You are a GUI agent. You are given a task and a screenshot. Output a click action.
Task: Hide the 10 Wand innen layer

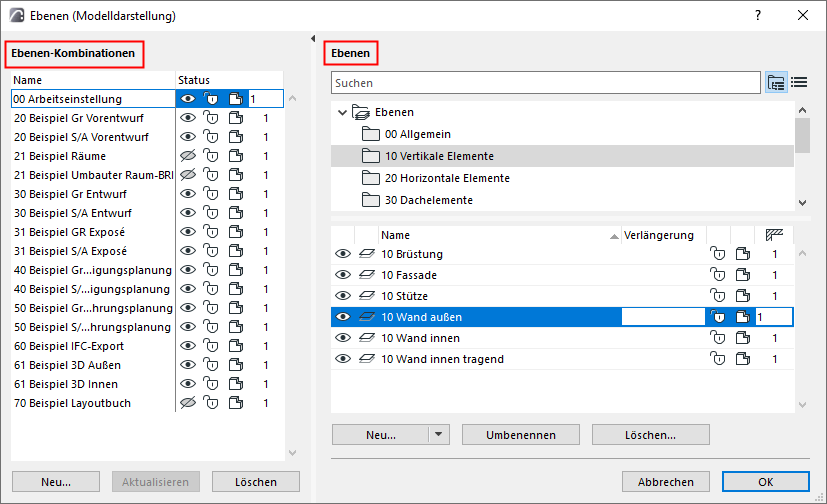coord(342,338)
